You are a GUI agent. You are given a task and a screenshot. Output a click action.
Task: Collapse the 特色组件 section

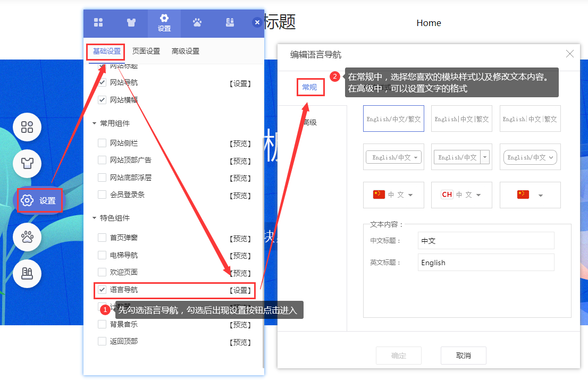(95, 218)
